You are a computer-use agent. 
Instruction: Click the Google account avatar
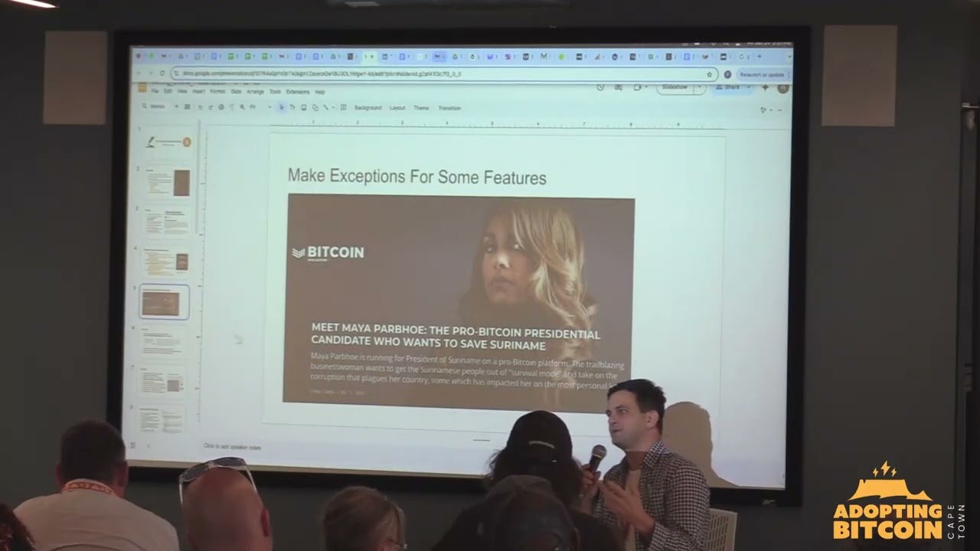[x=783, y=87]
